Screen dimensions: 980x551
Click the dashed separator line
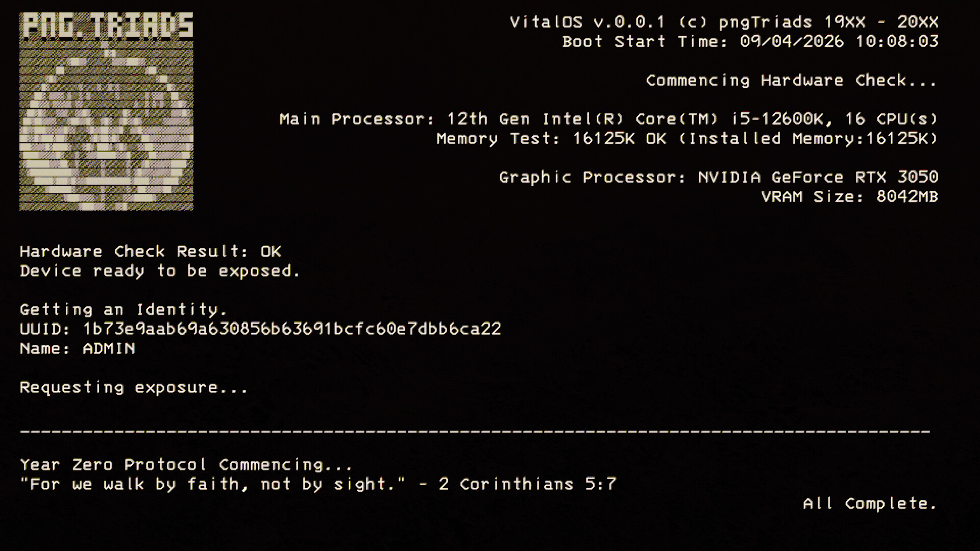tap(475, 432)
